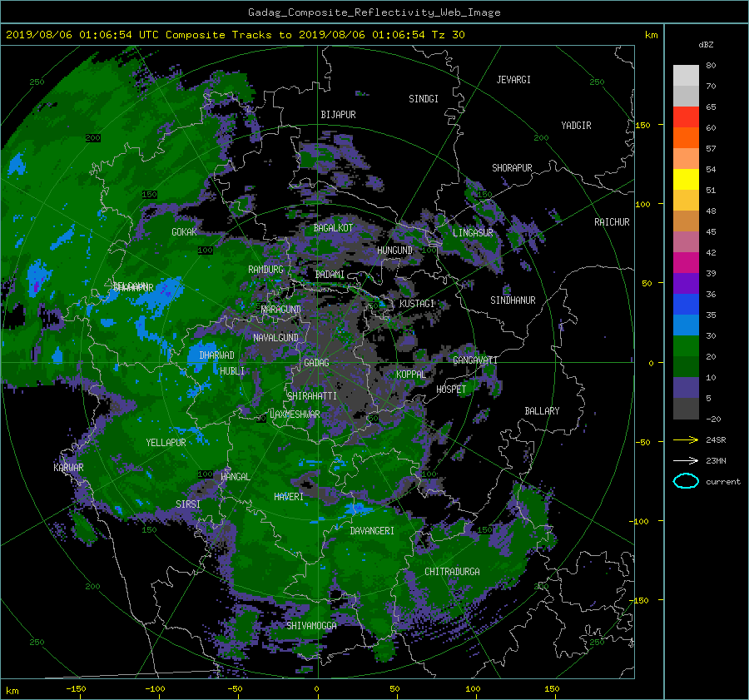Click the BALLARY city label
Viewport: 749px width, 700px height.
[x=542, y=411]
